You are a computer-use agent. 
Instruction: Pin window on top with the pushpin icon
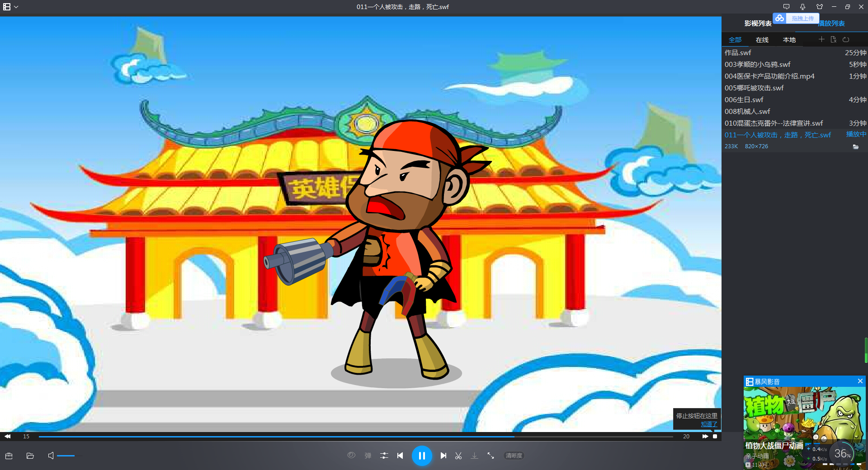tap(802, 7)
